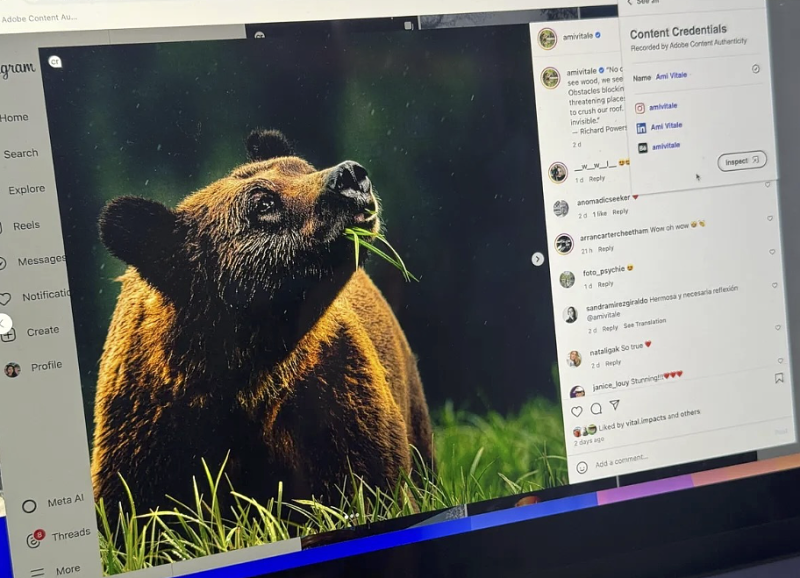The height and width of the screenshot is (578, 800).
Task: Open amivitale Instagram link in credentials
Action: click(x=663, y=106)
